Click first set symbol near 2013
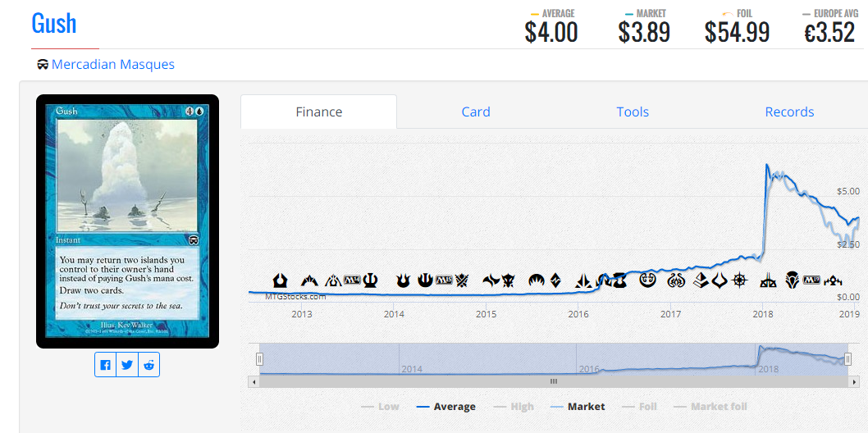The height and width of the screenshot is (433, 868). tap(281, 280)
